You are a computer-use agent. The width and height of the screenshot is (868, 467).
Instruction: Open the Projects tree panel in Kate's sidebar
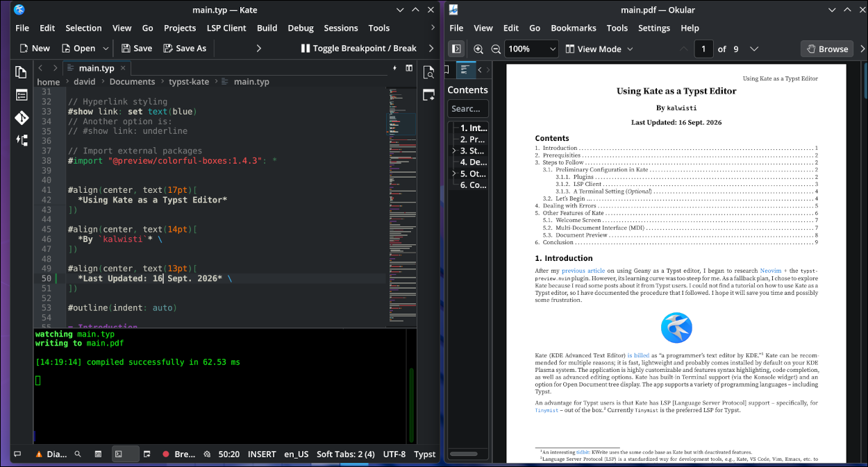21,139
